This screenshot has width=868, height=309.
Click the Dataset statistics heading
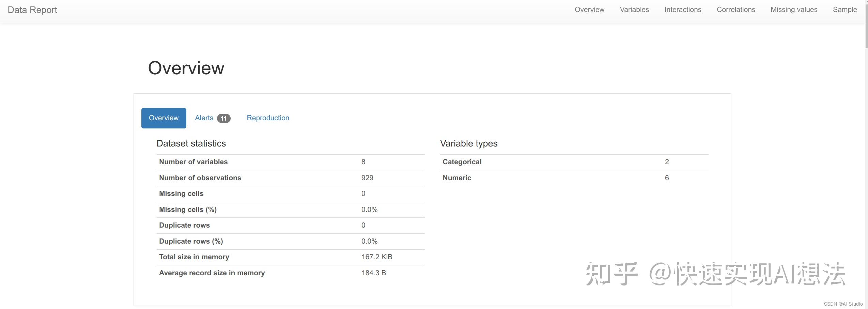coord(191,143)
